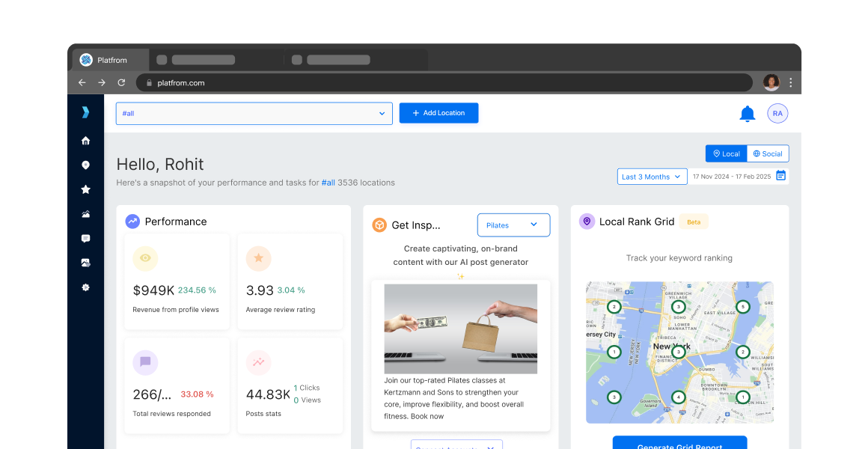Click the Average review rating label

point(281,310)
